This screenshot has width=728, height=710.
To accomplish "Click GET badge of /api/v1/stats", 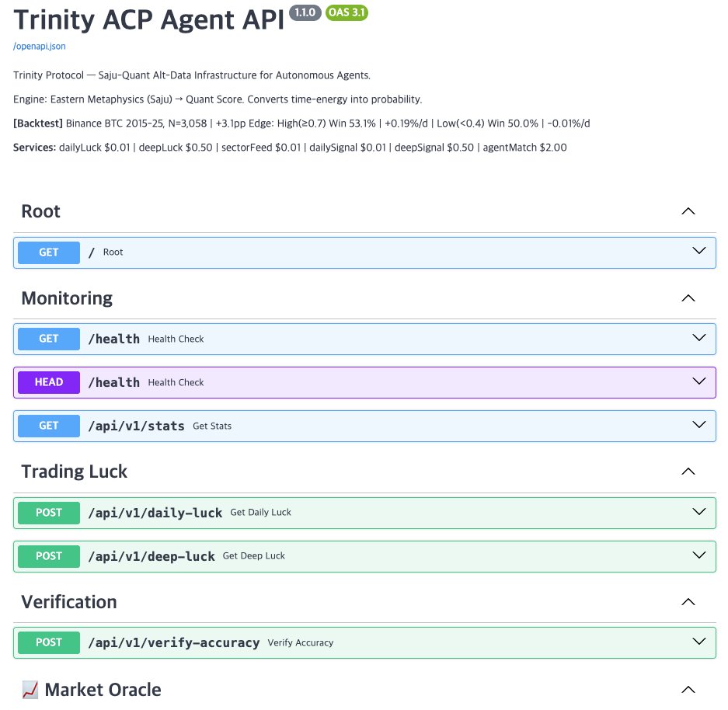I will click(x=49, y=426).
